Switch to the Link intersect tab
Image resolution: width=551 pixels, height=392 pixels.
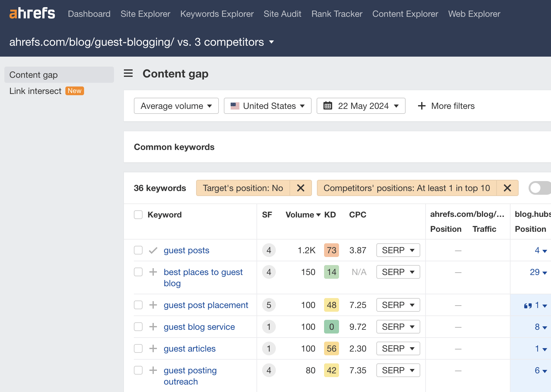[35, 91]
